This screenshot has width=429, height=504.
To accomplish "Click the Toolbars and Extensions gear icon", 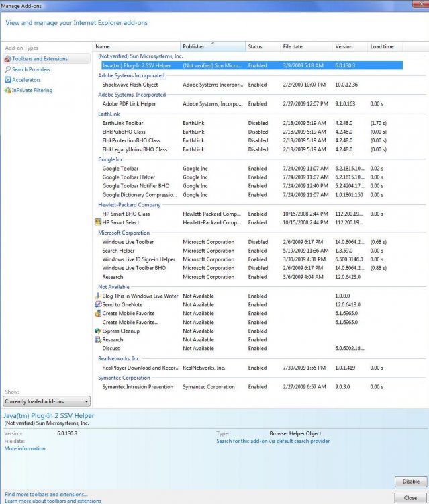I will coord(7,59).
